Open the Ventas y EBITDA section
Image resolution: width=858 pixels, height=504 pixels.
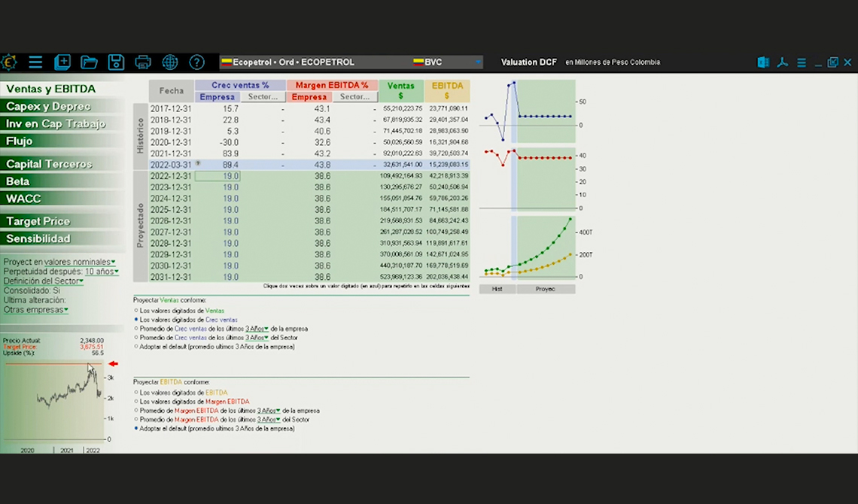click(62, 89)
